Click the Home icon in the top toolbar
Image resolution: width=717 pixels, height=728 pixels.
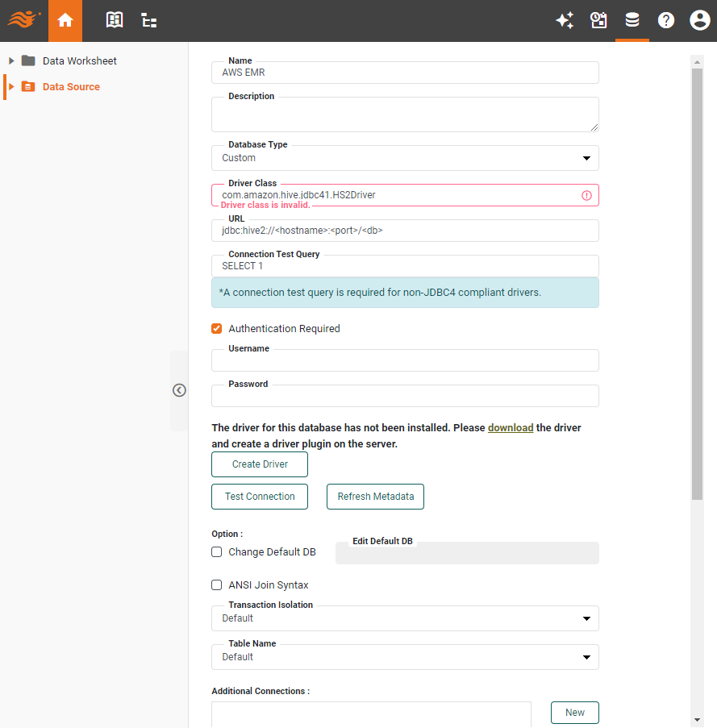point(65,20)
